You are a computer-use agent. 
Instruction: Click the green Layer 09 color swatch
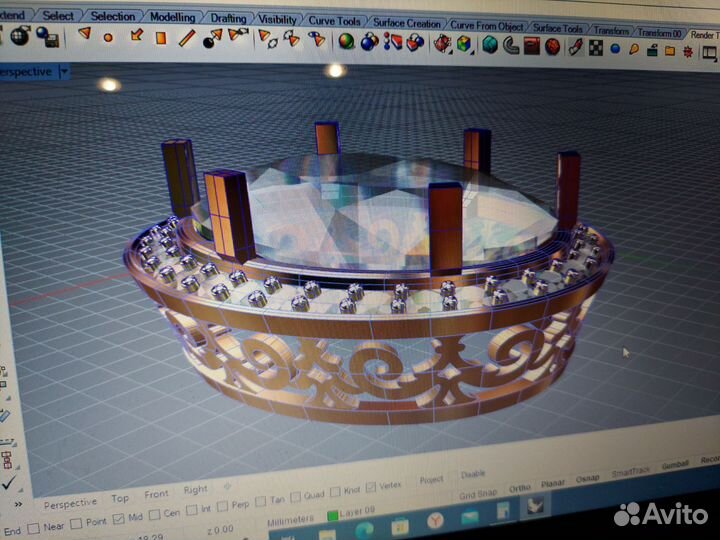point(332,515)
